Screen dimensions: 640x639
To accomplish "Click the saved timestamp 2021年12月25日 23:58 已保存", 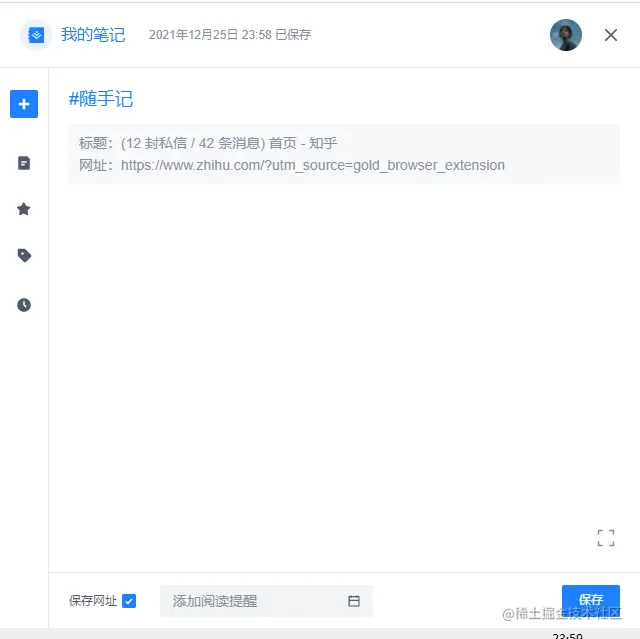I will (230, 35).
